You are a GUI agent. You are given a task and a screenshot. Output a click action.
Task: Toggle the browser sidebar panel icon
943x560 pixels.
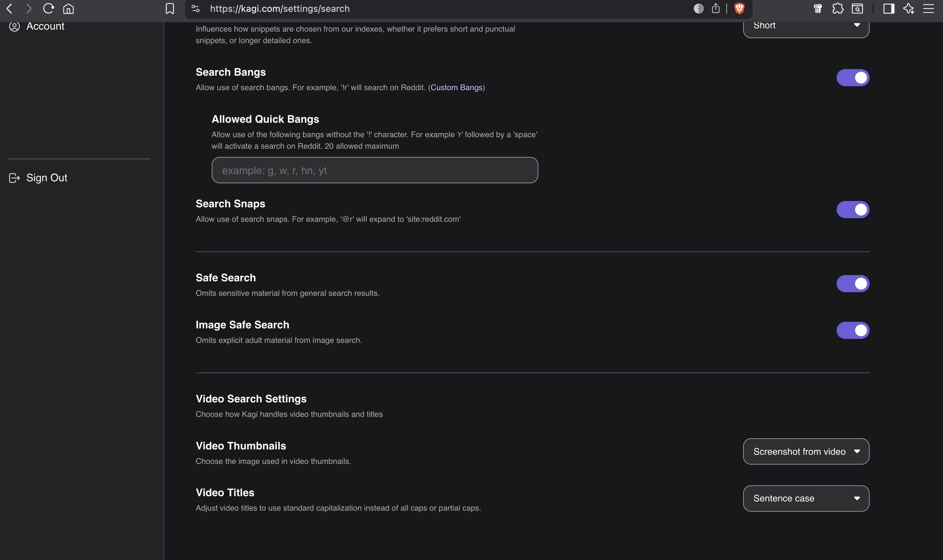pyautogui.click(x=889, y=9)
